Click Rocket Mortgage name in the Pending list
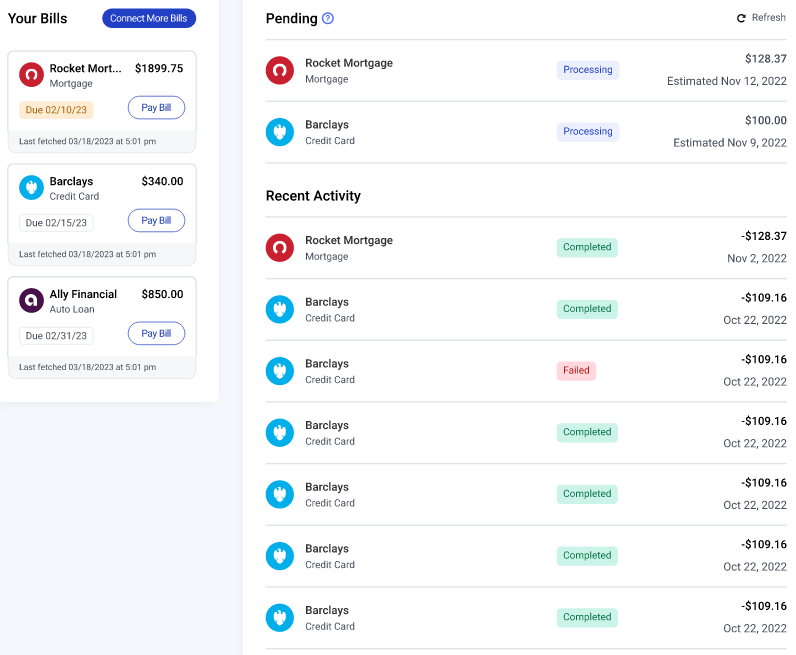The width and height of the screenshot is (796, 655). tap(349, 63)
